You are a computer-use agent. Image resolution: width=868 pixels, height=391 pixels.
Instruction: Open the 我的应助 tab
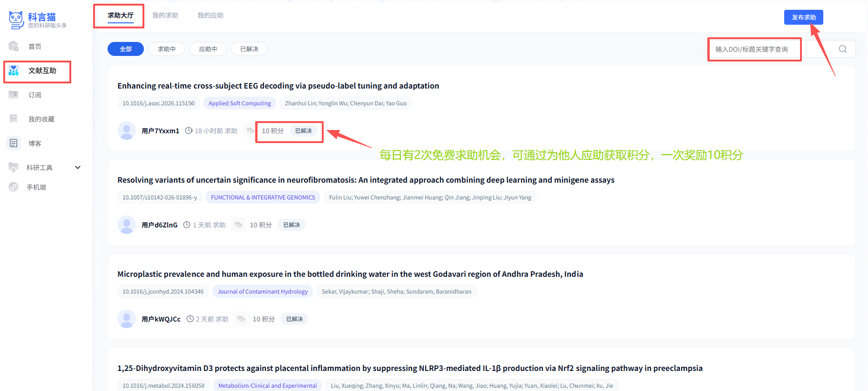coord(210,15)
